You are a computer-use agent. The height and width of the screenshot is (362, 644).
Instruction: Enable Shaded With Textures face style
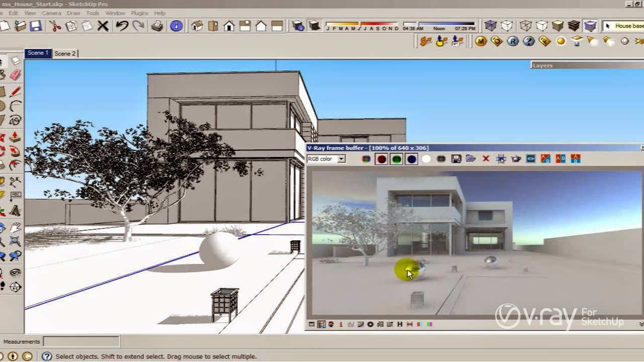[574, 26]
